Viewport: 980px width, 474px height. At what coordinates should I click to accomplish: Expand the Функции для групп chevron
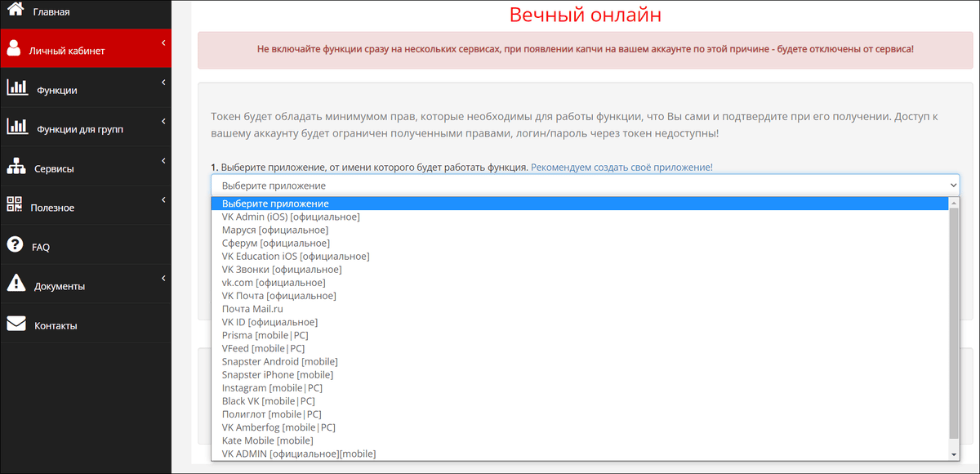click(x=163, y=121)
